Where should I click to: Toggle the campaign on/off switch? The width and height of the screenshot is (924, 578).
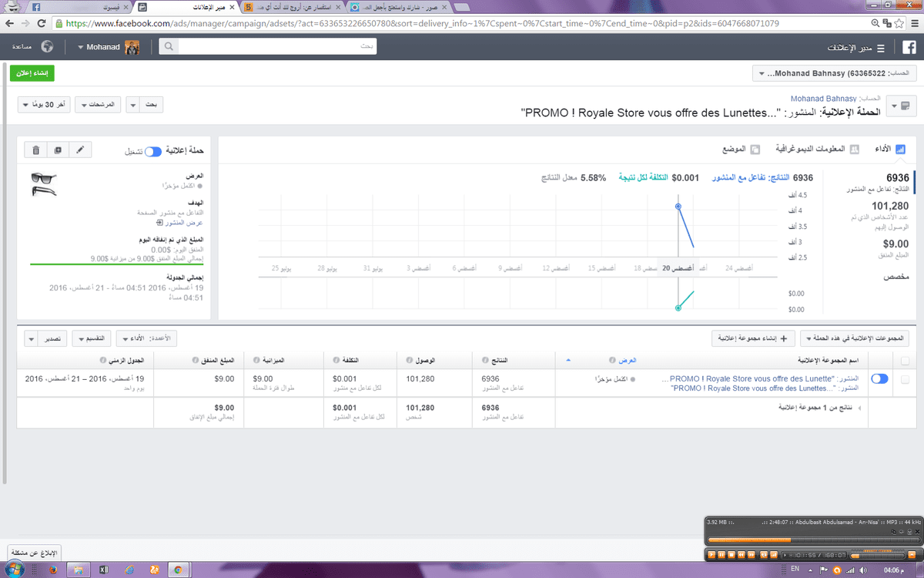pos(153,151)
